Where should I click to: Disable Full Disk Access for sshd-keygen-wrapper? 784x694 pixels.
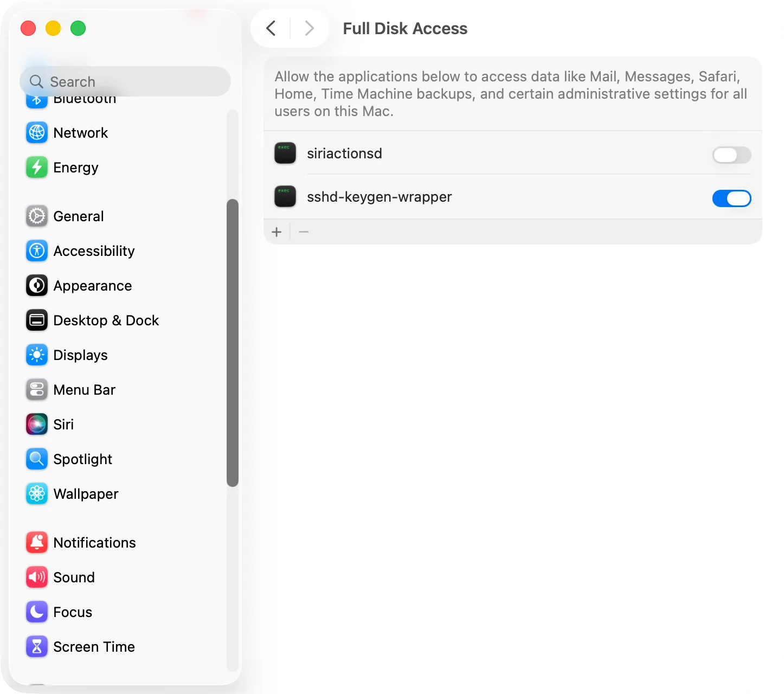click(731, 198)
